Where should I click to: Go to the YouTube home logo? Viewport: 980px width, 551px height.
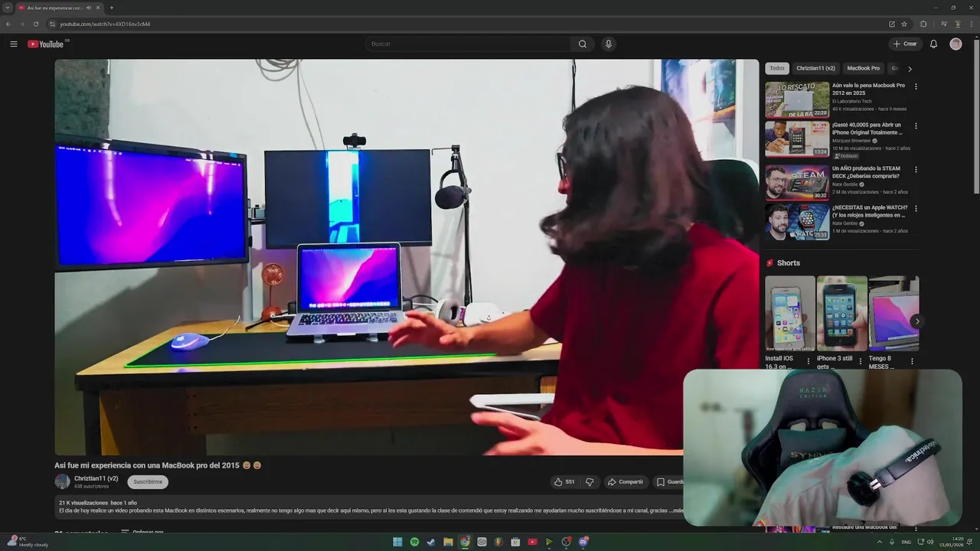click(46, 44)
